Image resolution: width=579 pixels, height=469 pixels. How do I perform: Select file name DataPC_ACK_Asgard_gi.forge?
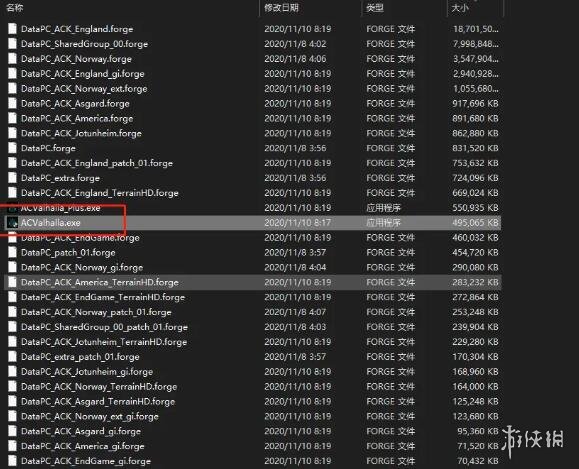[81, 431]
